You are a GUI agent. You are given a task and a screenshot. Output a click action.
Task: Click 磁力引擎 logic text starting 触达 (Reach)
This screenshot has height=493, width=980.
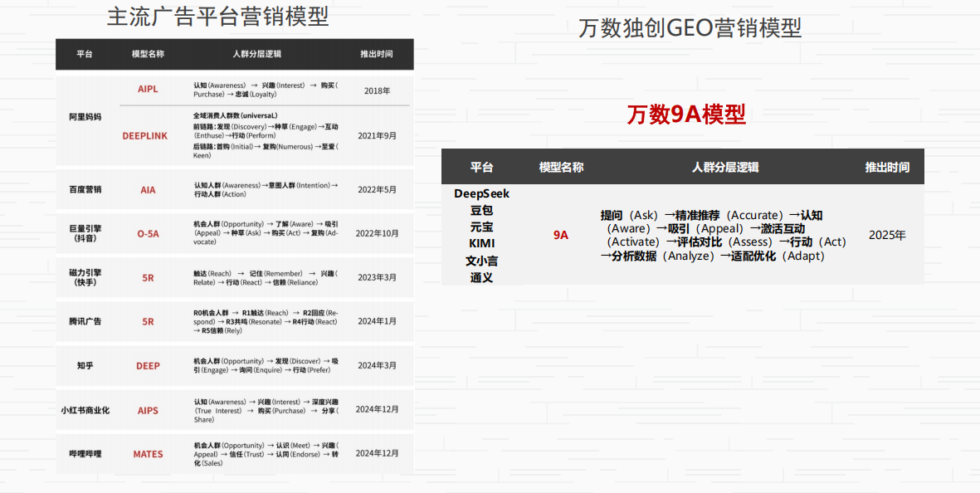click(266, 278)
